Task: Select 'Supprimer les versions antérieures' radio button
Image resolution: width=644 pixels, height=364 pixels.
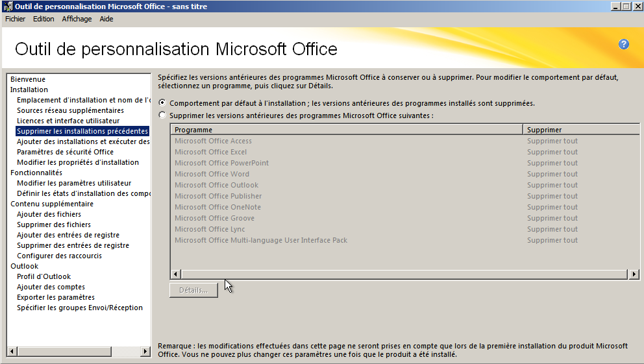Action: (162, 115)
